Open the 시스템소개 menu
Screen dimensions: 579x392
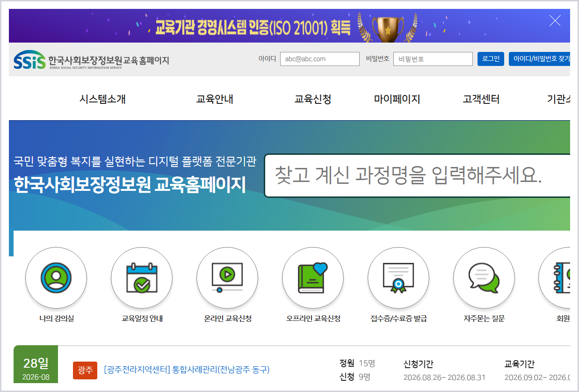(102, 99)
